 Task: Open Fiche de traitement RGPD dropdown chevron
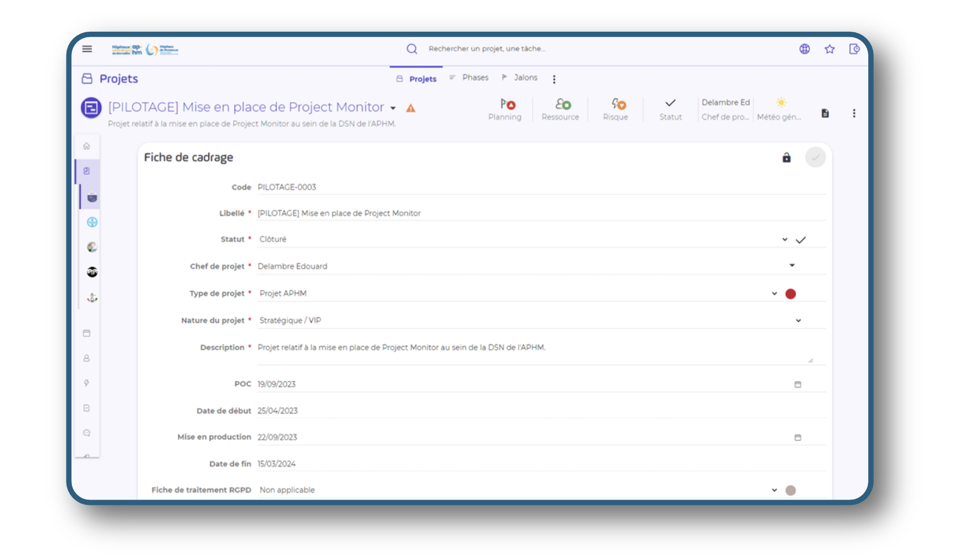tap(774, 490)
